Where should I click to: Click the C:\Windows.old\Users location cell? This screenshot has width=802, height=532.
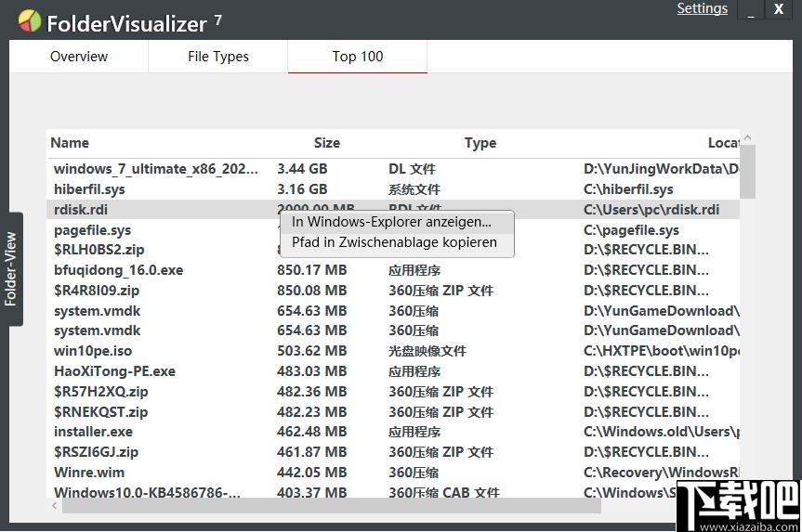[662, 432]
